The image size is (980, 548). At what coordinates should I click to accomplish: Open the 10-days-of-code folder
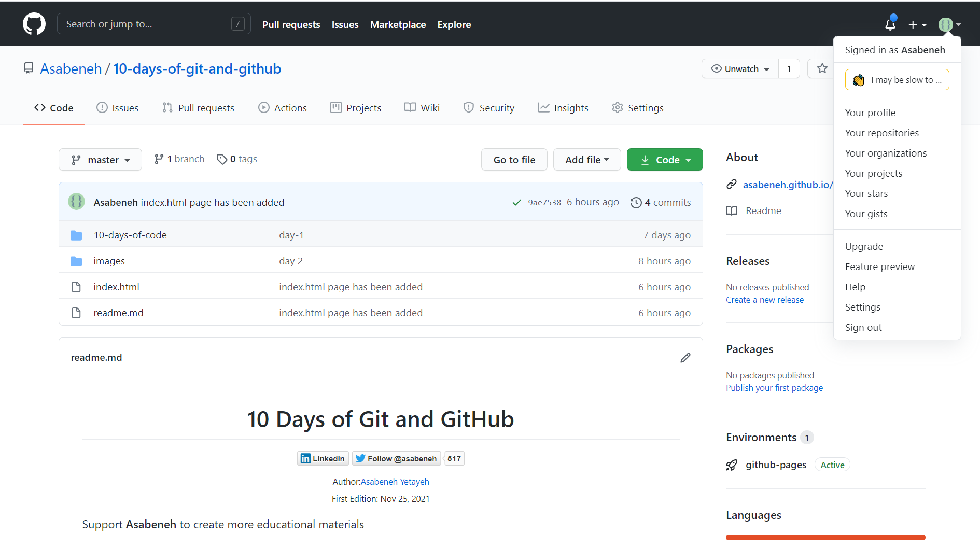[x=130, y=235]
